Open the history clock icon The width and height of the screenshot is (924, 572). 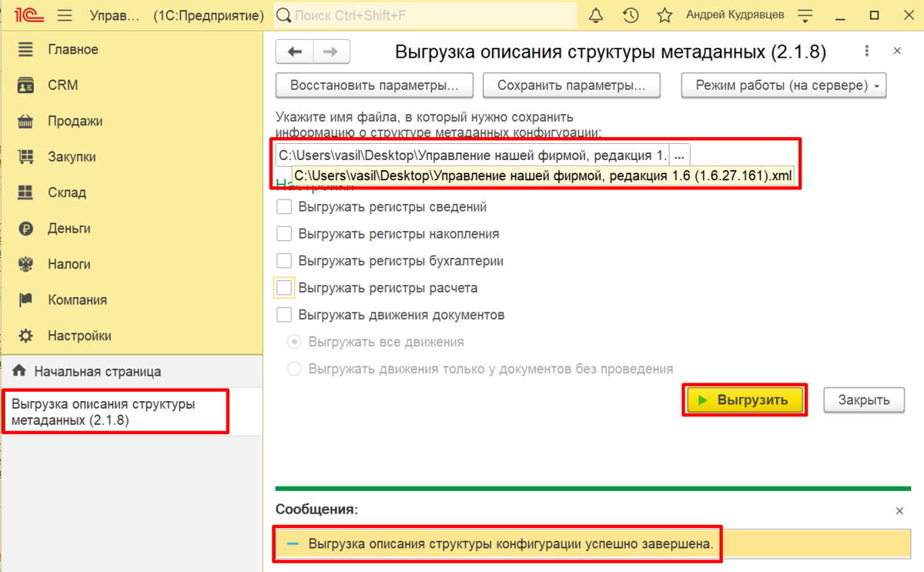pos(630,15)
